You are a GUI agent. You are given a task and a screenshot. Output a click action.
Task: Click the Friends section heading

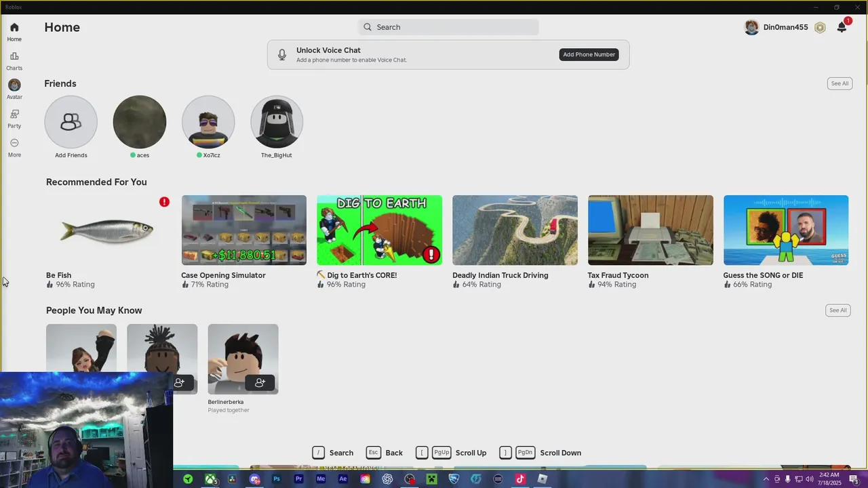pyautogui.click(x=60, y=83)
